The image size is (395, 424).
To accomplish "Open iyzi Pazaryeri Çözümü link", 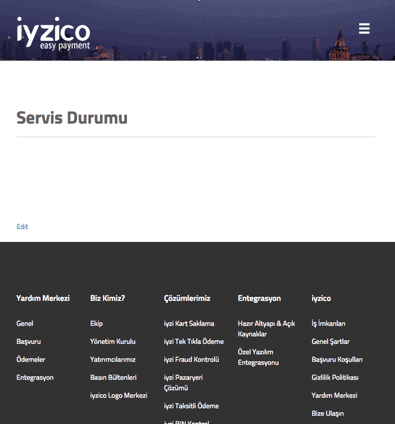I will pyautogui.click(x=183, y=383).
